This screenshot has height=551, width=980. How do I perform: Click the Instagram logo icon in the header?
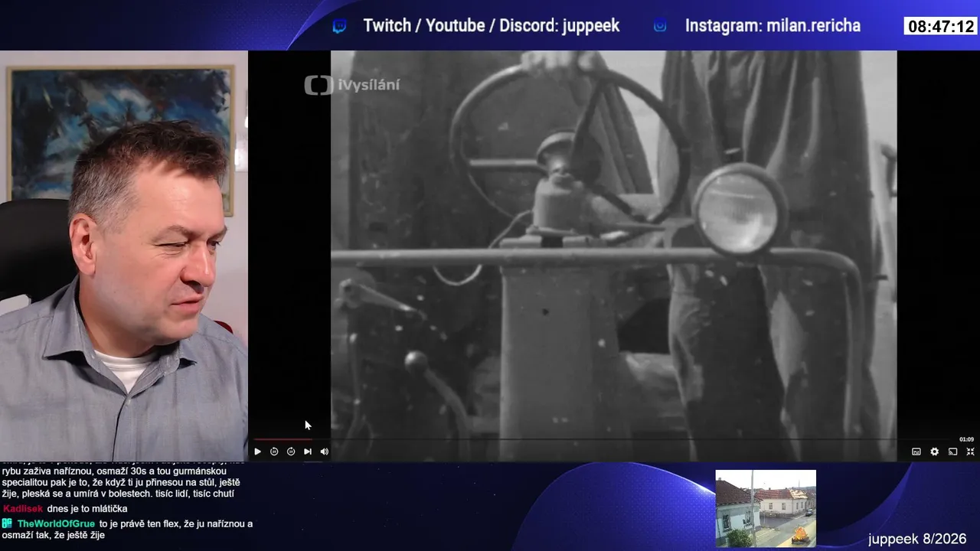[x=660, y=26]
